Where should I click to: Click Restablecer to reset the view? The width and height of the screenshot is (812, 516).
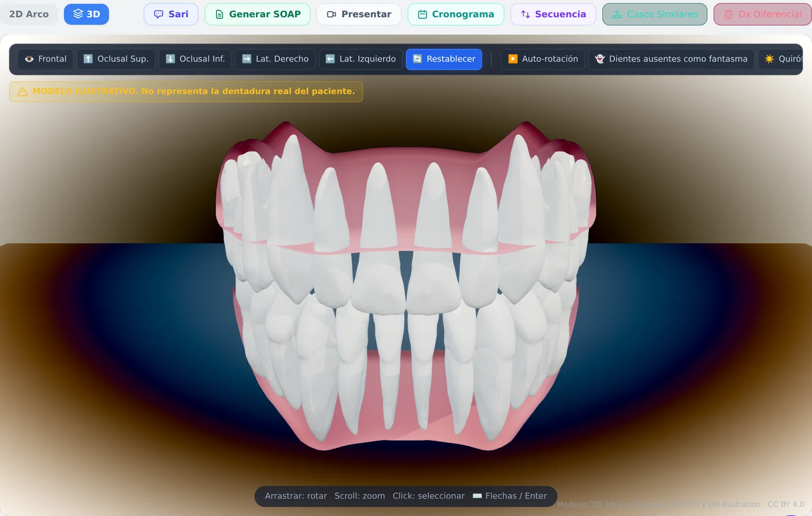click(x=444, y=59)
